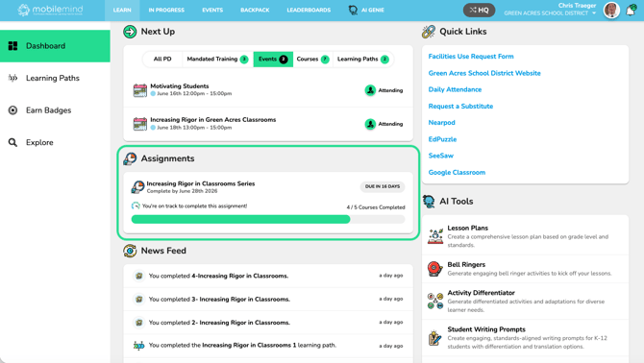Screen dimensions: 644x363
Task: Click the News Feed header icon
Action: point(130,251)
